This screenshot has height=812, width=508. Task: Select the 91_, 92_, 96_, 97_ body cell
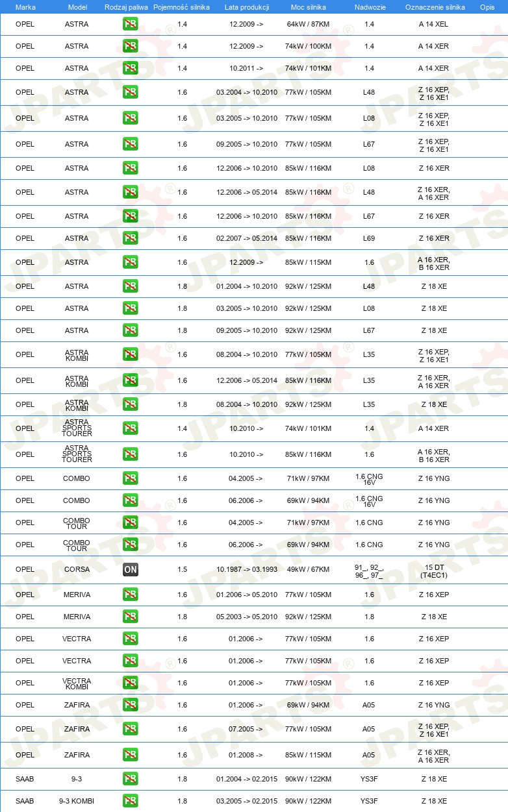[369, 571]
